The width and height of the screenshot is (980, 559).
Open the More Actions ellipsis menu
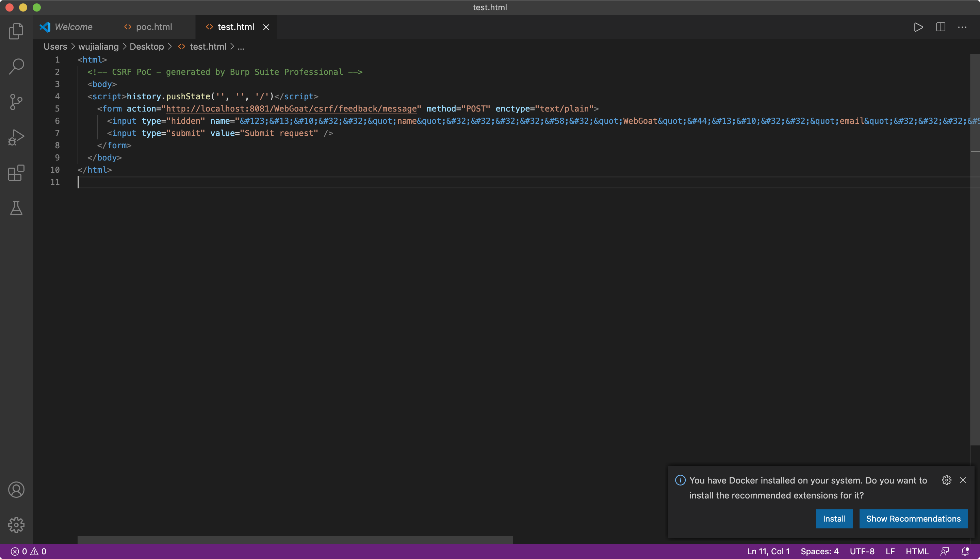click(x=962, y=27)
